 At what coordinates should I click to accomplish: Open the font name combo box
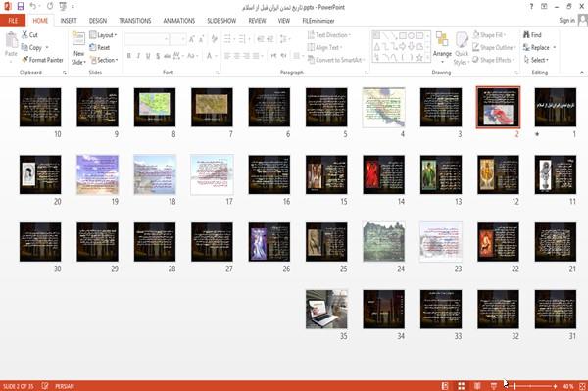click(x=147, y=39)
